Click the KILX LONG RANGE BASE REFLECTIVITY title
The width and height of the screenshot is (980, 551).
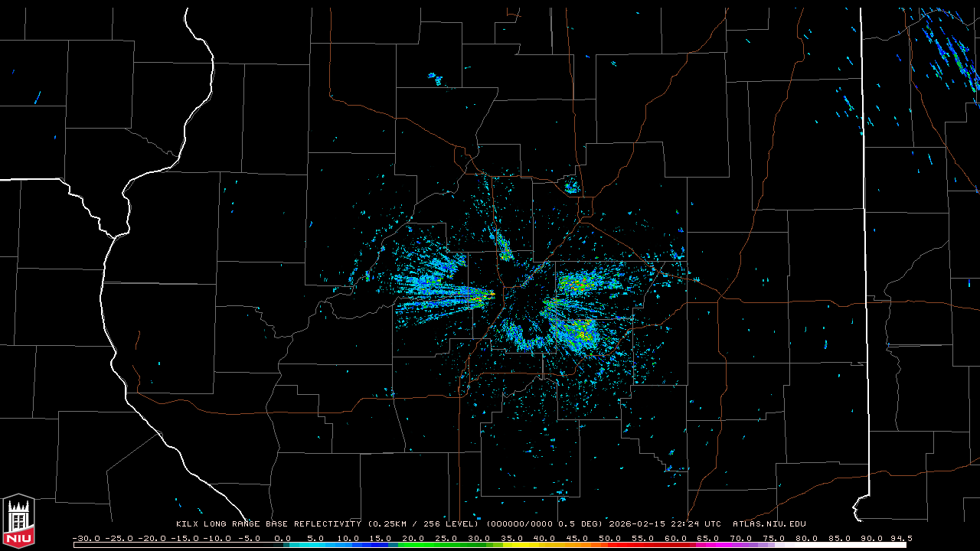pos(269,524)
